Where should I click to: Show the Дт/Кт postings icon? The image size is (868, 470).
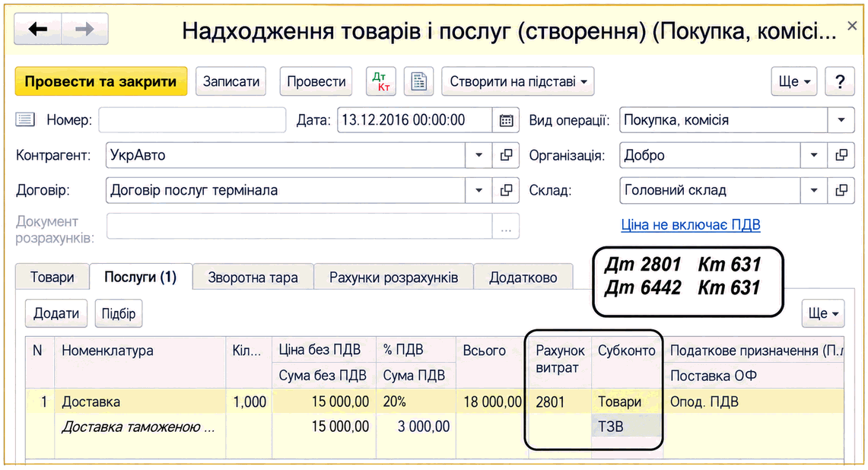381,81
